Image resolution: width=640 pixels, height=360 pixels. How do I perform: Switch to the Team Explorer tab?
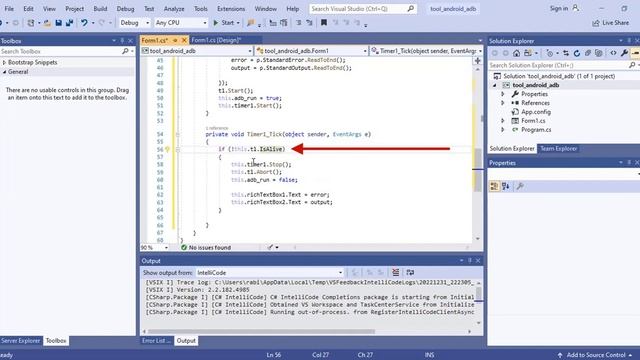[x=558, y=149]
